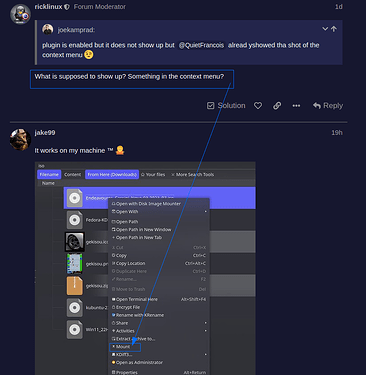Open more actions ellipsis on ricklinux's post
Screen dimensions: 366x375
(x=296, y=106)
